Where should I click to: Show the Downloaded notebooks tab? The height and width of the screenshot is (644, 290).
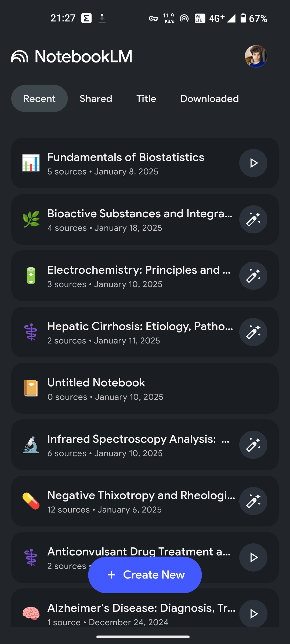(209, 98)
